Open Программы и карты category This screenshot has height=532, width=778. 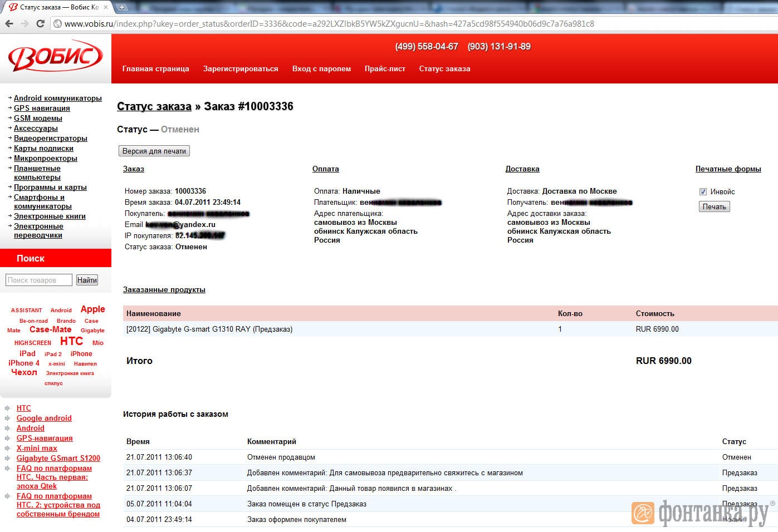[50, 187]
